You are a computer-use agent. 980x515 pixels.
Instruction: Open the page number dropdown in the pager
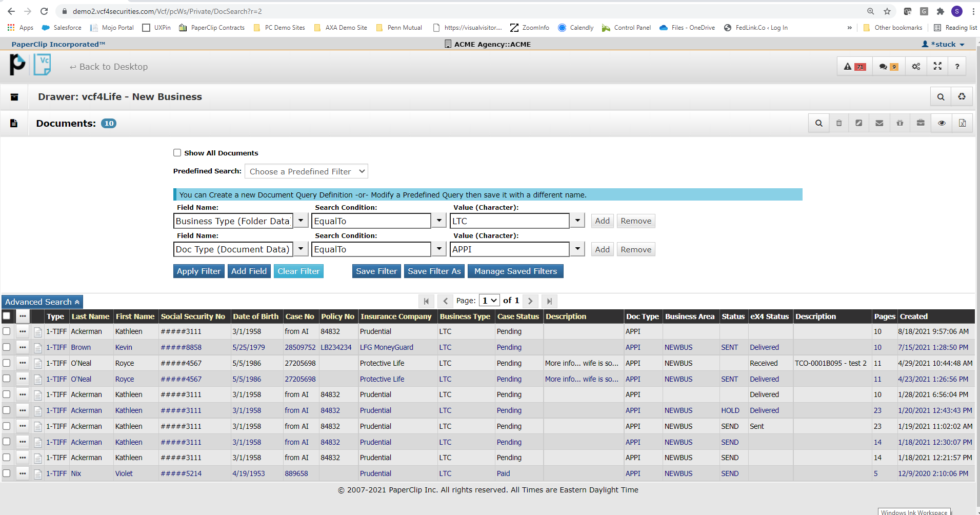click(x=489, y=301)
